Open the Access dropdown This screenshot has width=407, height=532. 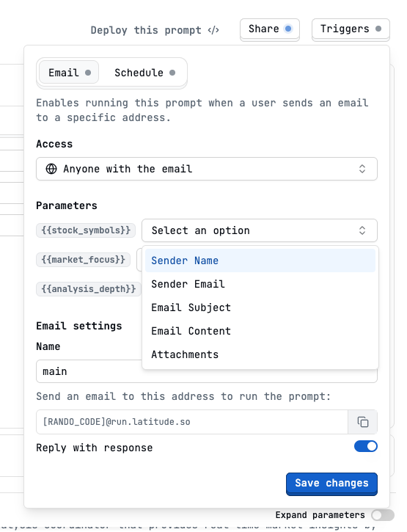(x=207, y=169)
